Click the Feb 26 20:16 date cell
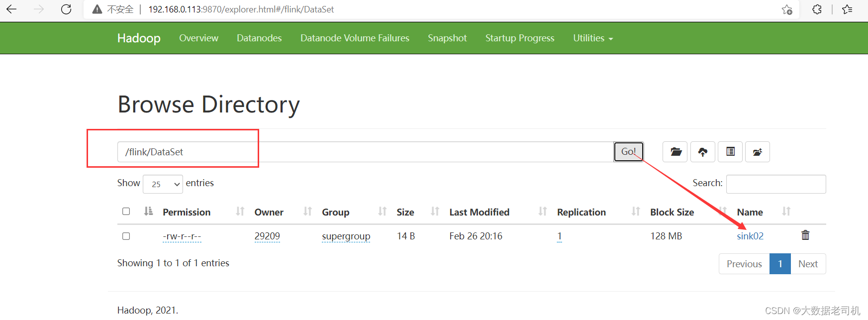868x320 pixels. pyautogui.click(x=476, y=236)
